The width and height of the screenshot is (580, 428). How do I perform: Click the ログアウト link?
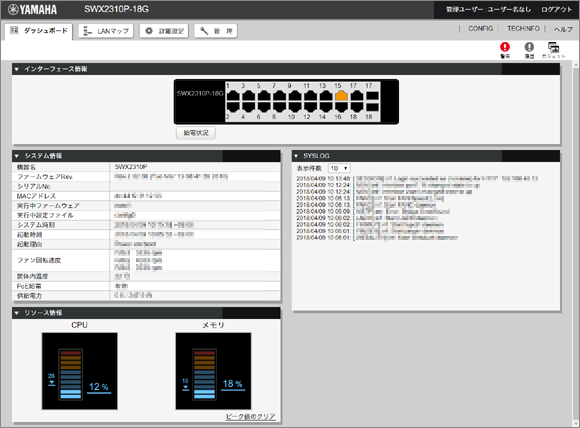coord(556,10)
